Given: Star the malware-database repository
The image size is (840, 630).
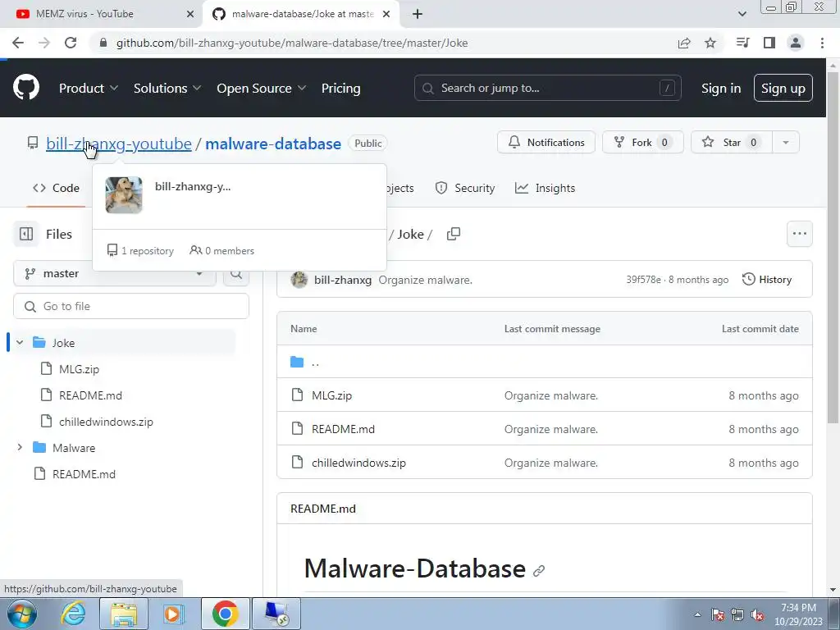Looking at the screenshot, I should pyautogui.click(x=731, y=143).
